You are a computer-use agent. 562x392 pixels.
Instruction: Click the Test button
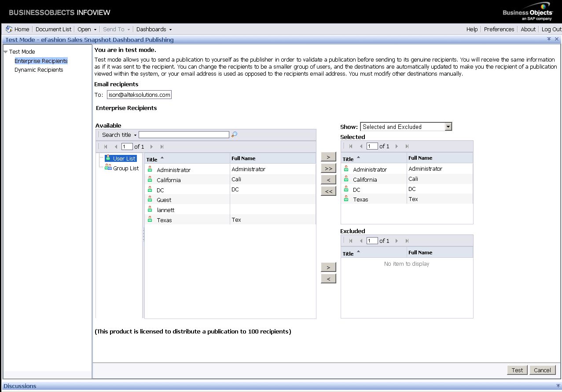point(517,370)
